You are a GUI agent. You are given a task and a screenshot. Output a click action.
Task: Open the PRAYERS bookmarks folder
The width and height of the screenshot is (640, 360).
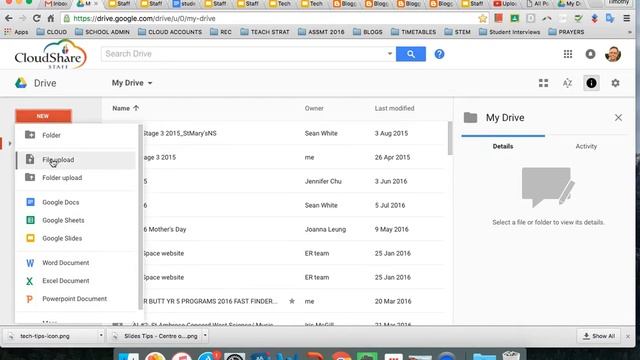567,32
